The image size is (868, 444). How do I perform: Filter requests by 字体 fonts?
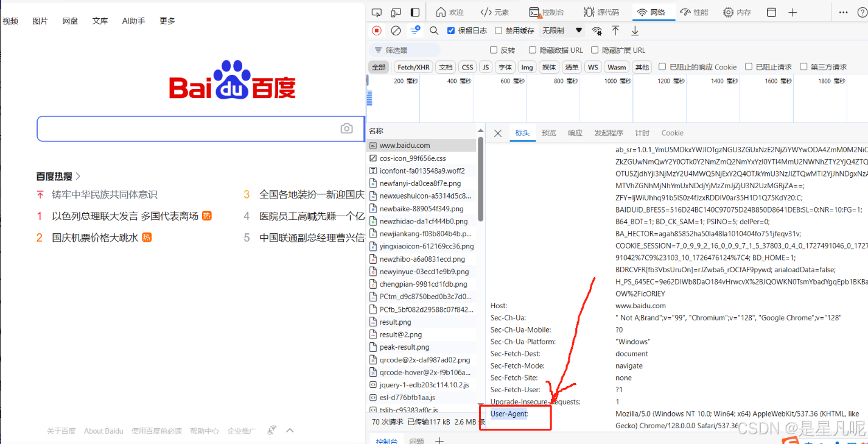tap(505, 67)
